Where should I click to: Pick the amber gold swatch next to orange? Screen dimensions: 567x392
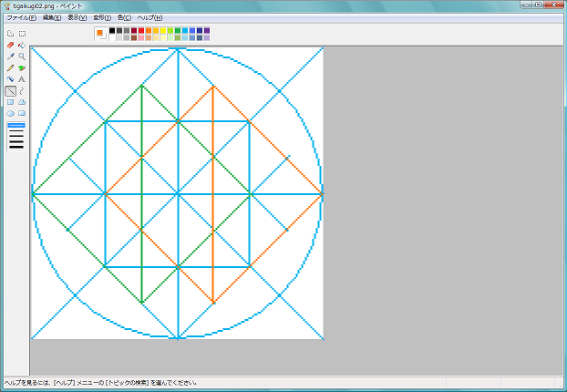156,31
